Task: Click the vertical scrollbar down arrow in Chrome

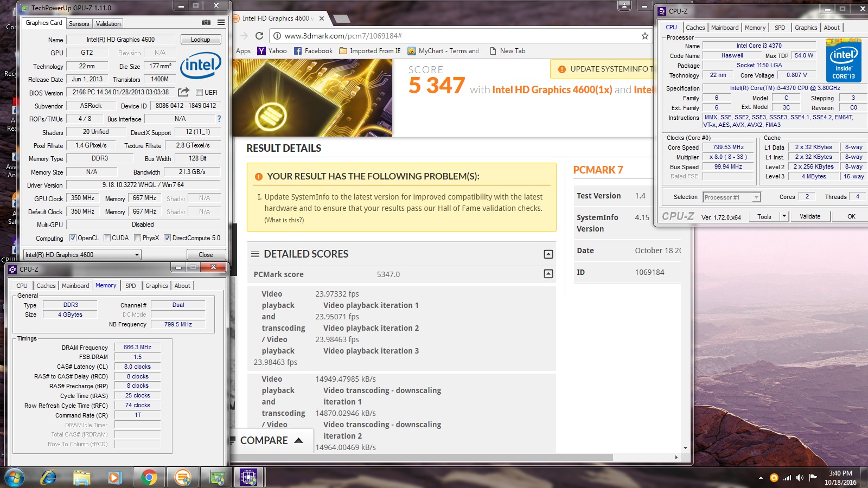Action: [x=686, y=448]
